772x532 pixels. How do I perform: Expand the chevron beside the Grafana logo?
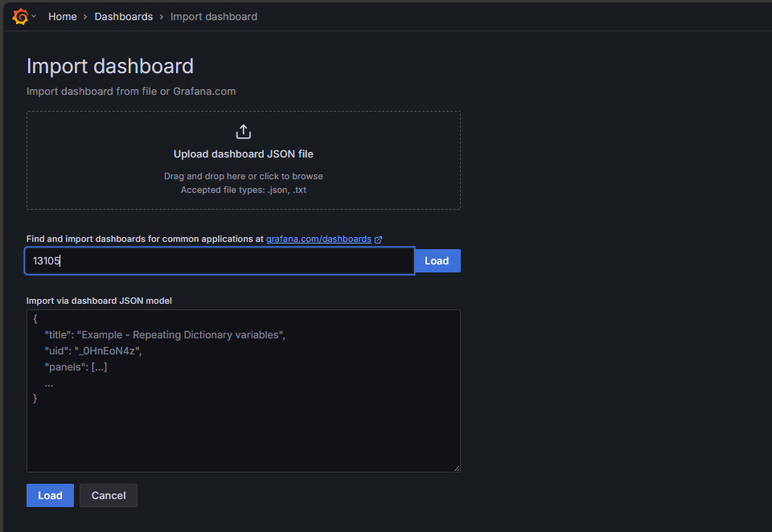pos(34,17)
